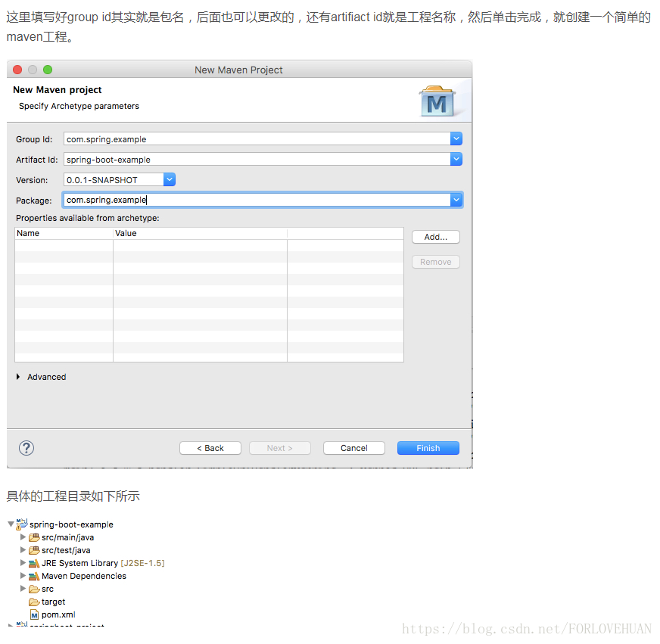Select the src/test/java tree item
The width and height of the screenshot is (660, 644).
(66, 550)
